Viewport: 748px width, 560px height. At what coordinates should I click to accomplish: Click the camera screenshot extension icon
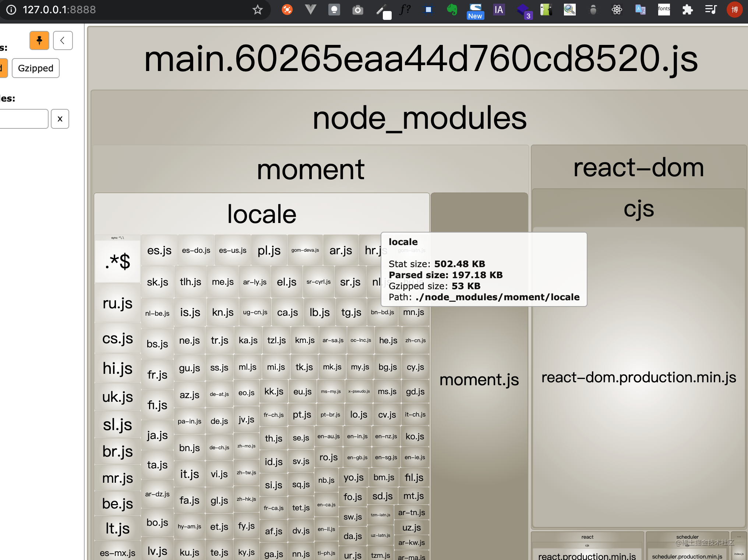pyautogui.click(x=357, y=10)
